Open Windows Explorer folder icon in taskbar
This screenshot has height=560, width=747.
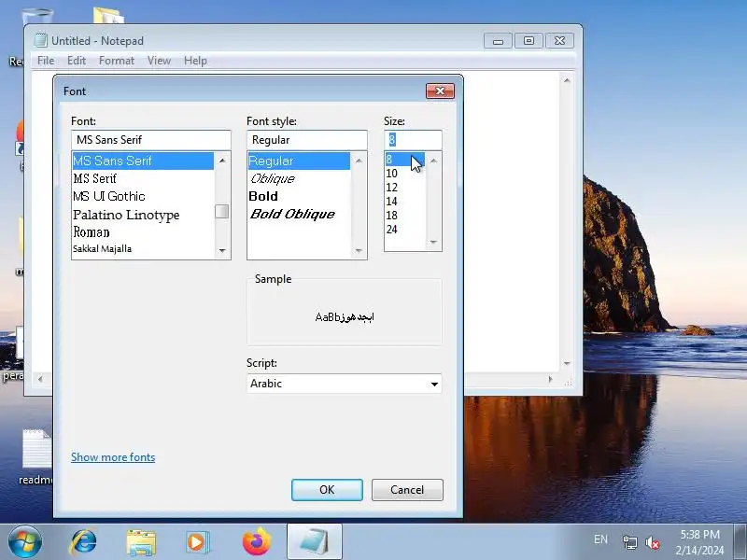(x=141, y=542)
